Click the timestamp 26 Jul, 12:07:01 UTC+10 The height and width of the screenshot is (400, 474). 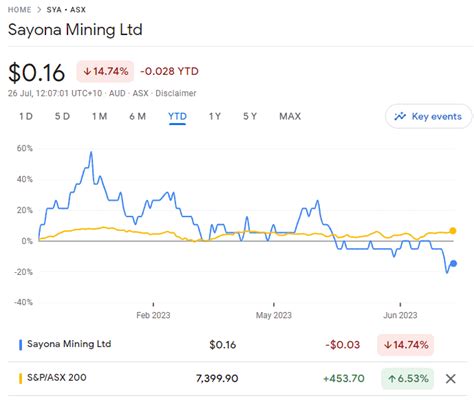coord(55,93)
